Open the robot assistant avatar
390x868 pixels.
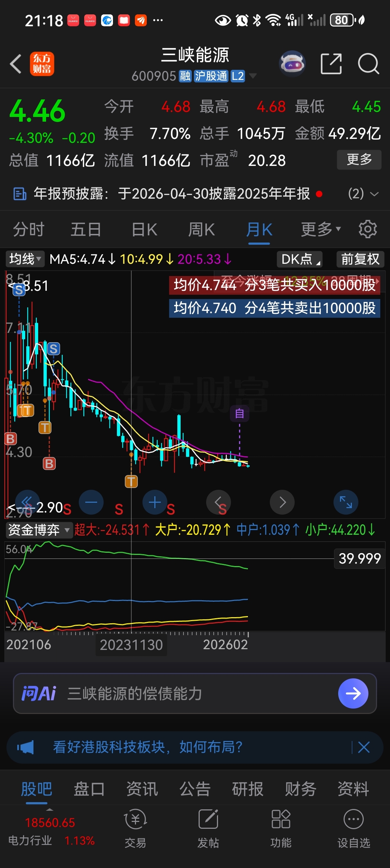pyautogui.click(x=292, y=64)
